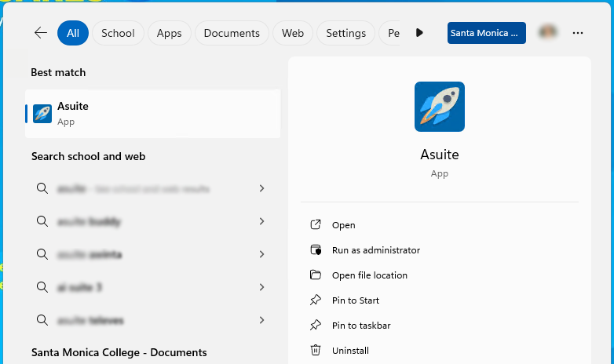Click the Open external-link icon

pyautogui.click(x=316, y=224)
